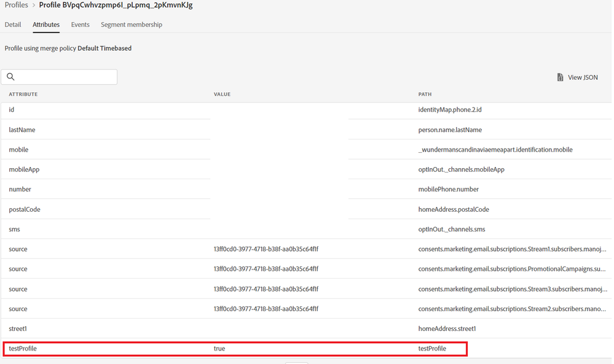Image resolution: width=614 pixels, height=364 pixels.
Task: Switch to the Detail tab
Action: (13, 25)
